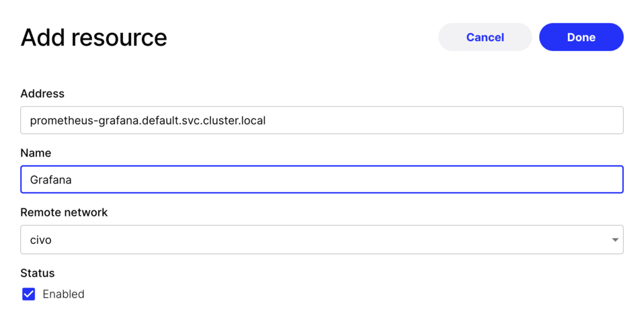Image resolution: width=644 pixels, height=336 pixels.
Task: Confirm the resource with Done
Action: [581, 37]
